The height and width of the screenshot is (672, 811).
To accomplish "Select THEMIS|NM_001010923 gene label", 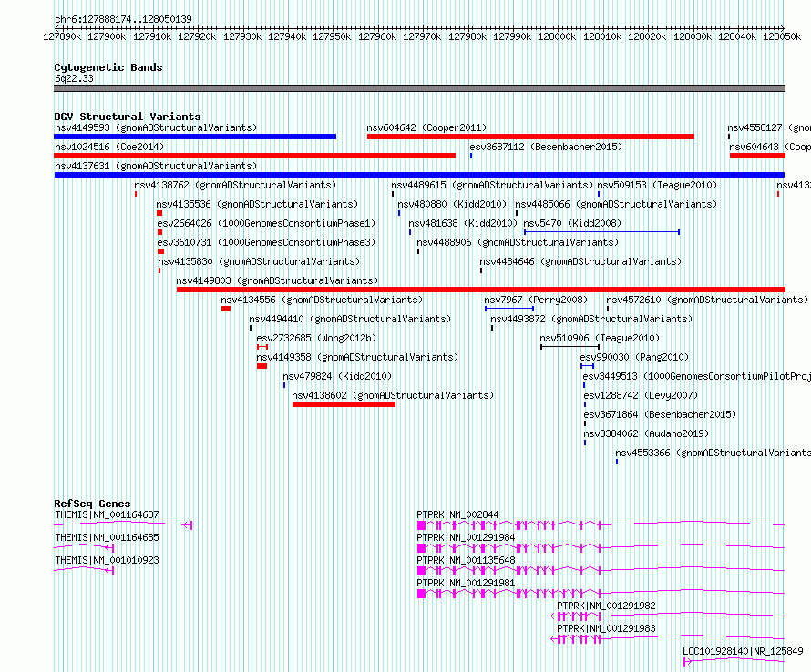I will click(107, 560).
